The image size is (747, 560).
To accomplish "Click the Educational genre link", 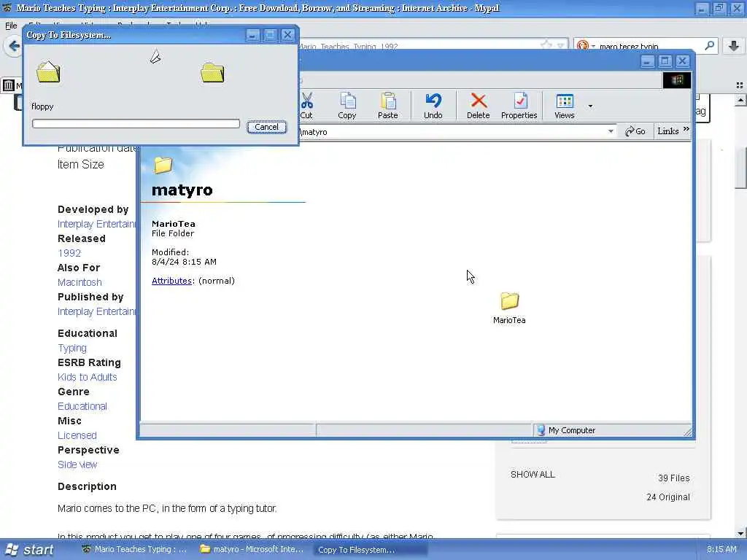I will pyautogui.click(x=82, y=406).
